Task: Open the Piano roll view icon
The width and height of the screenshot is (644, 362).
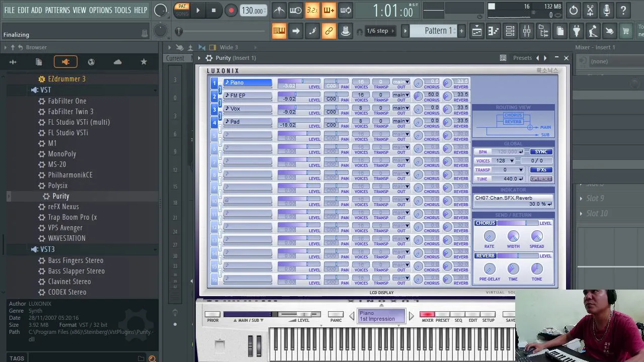Action: point(494,31)
